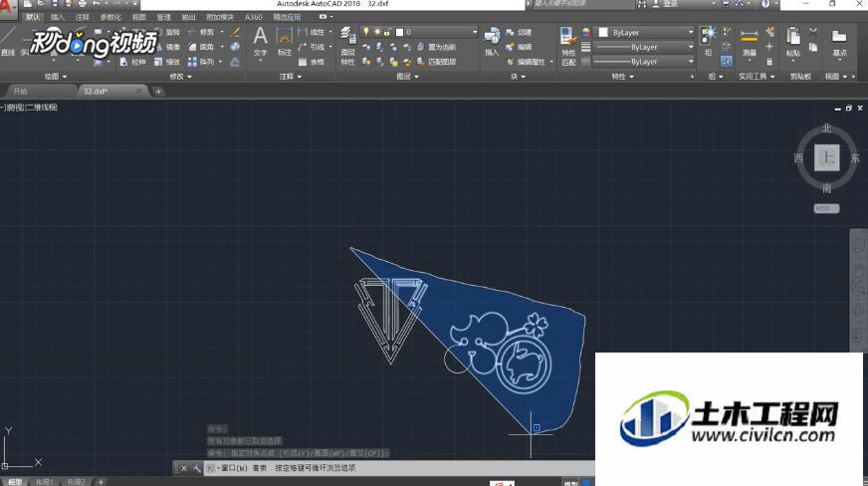
Task: Click the new drawing tab plus button
Action: click(x=158, y=92)
